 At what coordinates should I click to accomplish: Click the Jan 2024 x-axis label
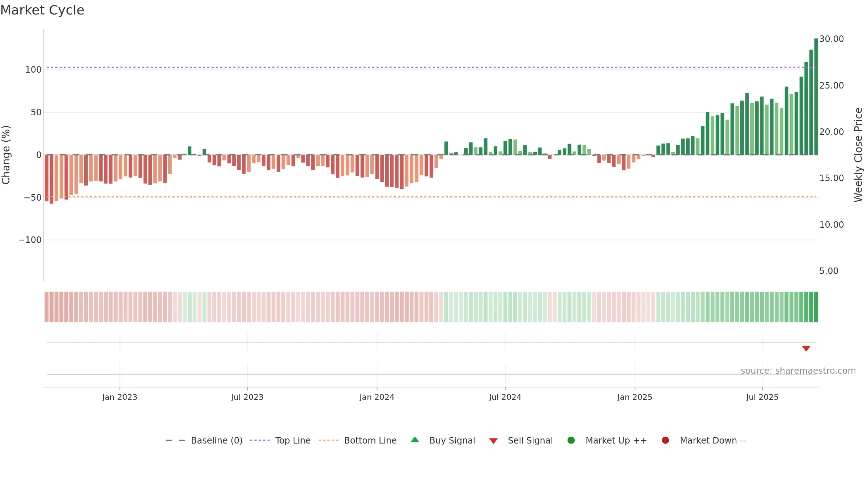(377, 397)
